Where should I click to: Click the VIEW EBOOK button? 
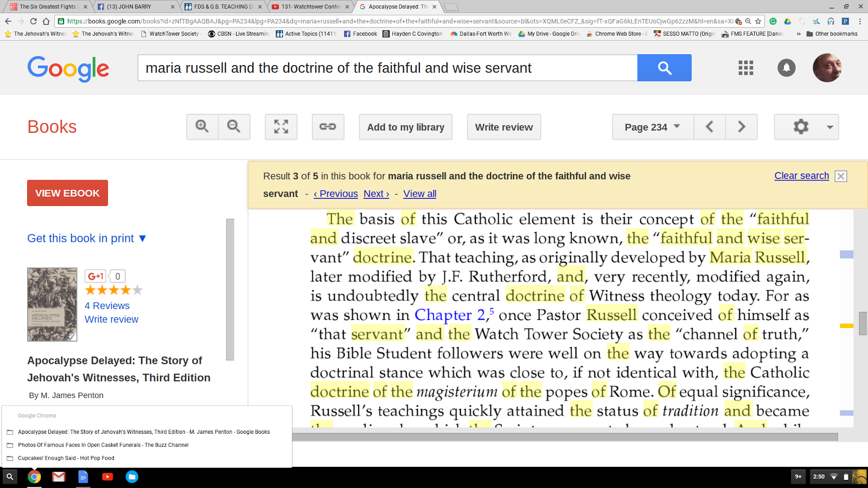click(x=67, y=193)
